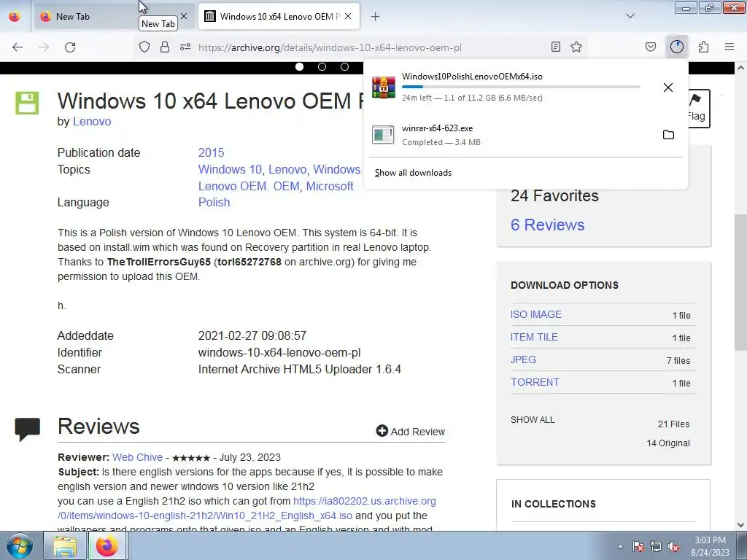747x560 pixels.
Task: Show winrar-x64-623.exe in folder
Action: pyautogui.click(x=668, y=135)
